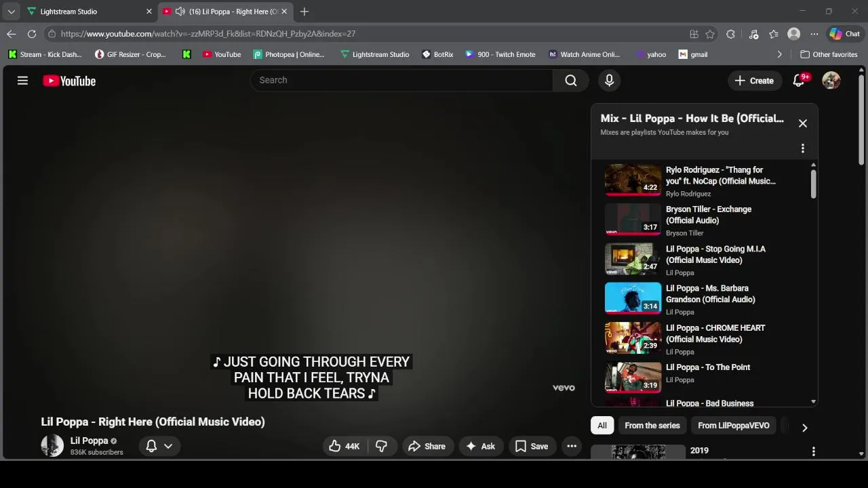This screenshot has width=868, height=488.
Task: Open Stream - Kick Dashboard bookmark
Action: pyautogui.click(x=45, y=54)
